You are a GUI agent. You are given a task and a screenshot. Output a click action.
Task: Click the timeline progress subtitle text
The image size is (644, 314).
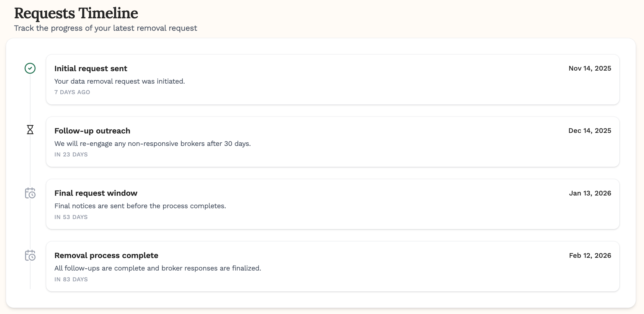(106, 28)
